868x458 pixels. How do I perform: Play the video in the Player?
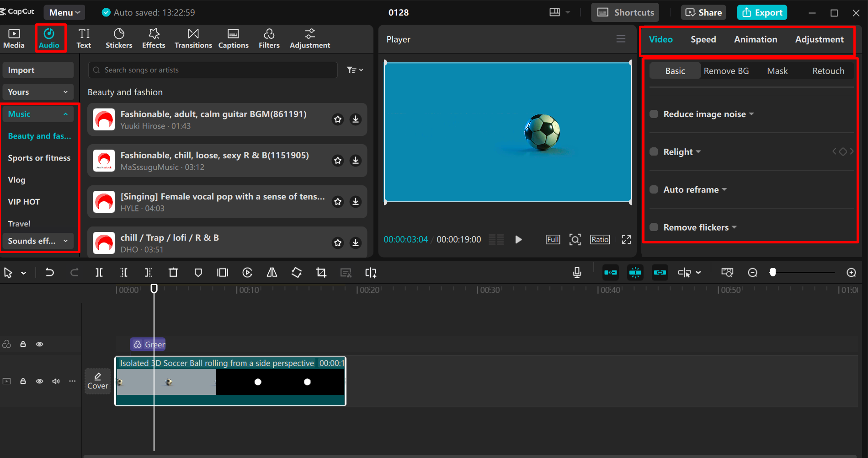518,239
